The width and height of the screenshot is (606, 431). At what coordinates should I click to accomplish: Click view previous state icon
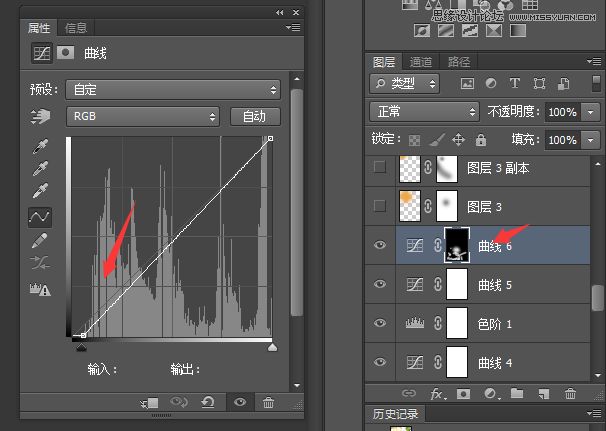click(x=179, y=402)
